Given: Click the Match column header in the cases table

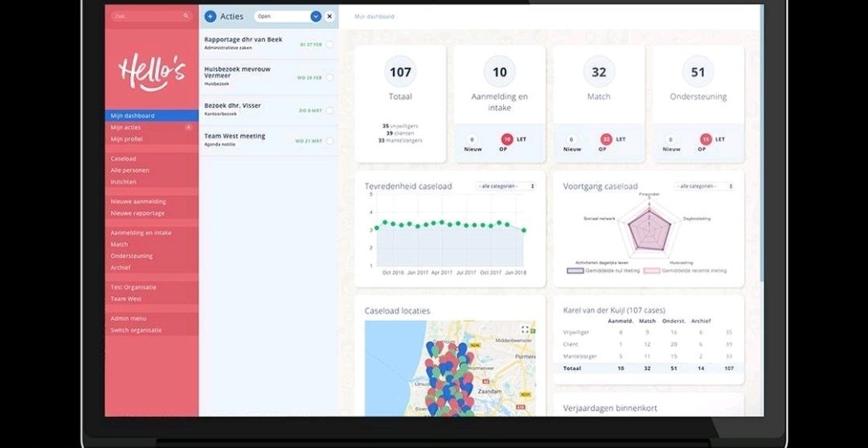Looking at the screenshot, I should 647,321.
